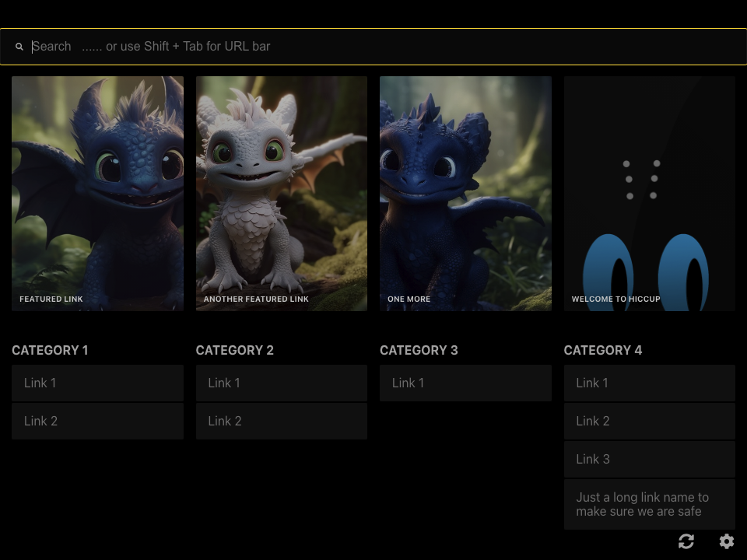Click the Category 4 heading
This screenshot has height=560, width=747.
pos(603,351)
